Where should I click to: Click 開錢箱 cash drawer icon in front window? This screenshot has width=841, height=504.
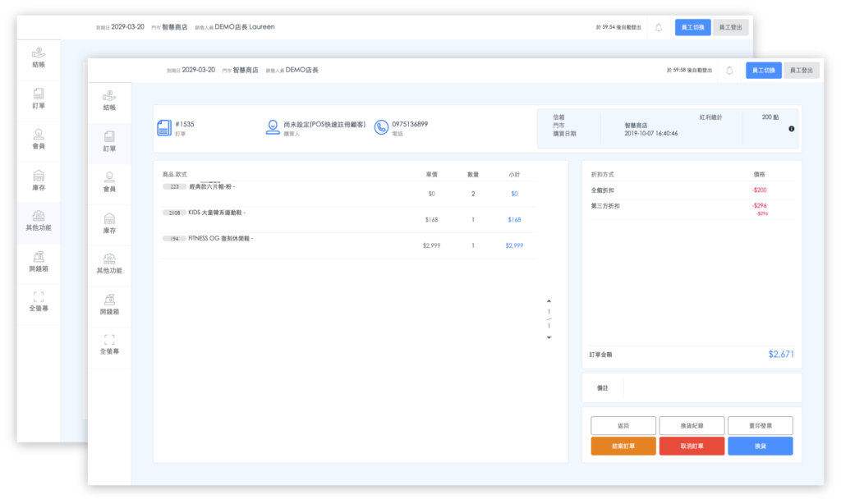(109, 305)
